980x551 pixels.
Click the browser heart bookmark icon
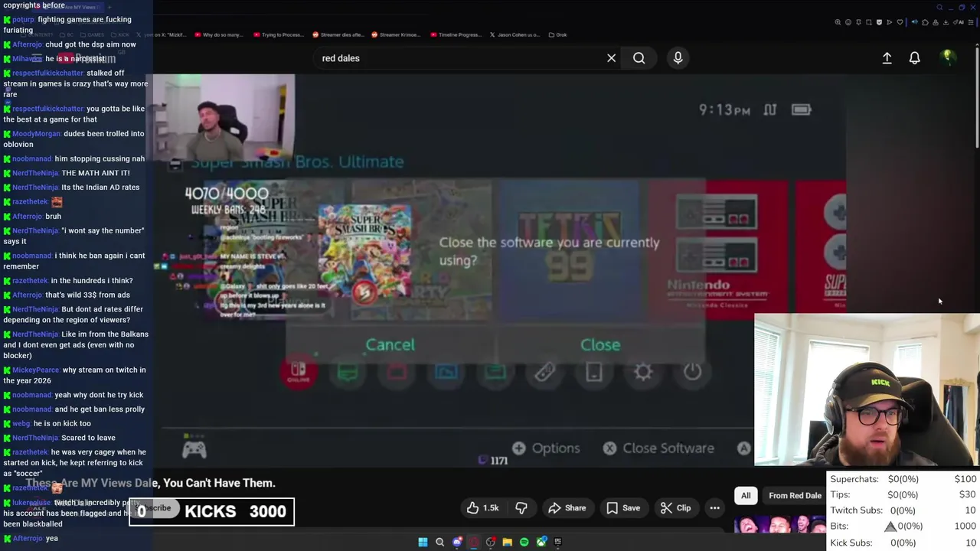click(x=900, y=22)
